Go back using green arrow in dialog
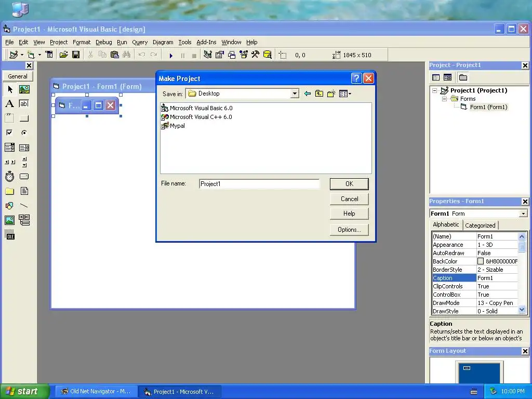Image resolution: width=532 pixels, height=399 pixels. point(308,94)
